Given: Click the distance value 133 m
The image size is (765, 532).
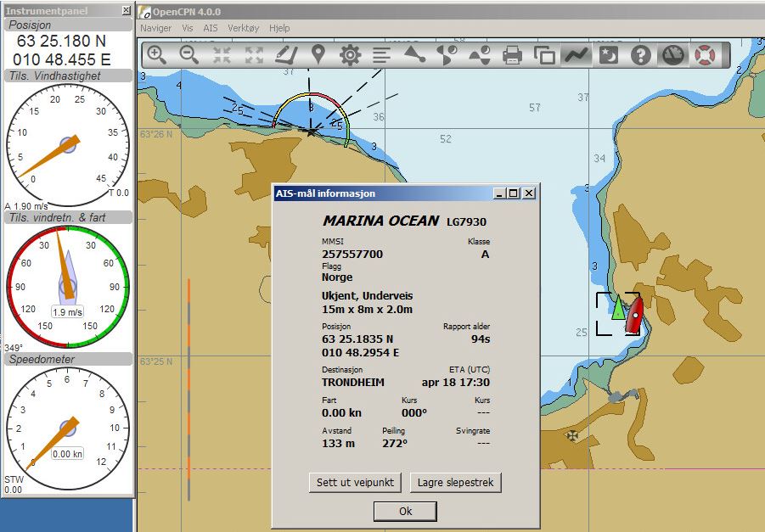Looking at the screenshot, I should tap(339, 444).
